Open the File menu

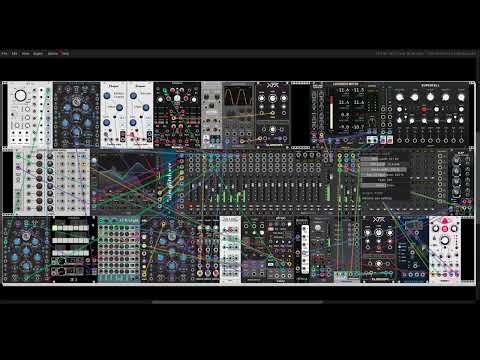pyautogui.click(x=4, y=53)
